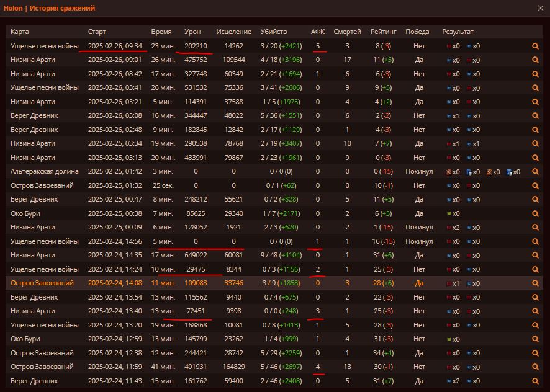
Task: Click the Holon | История сражений title
Action: 49,8
